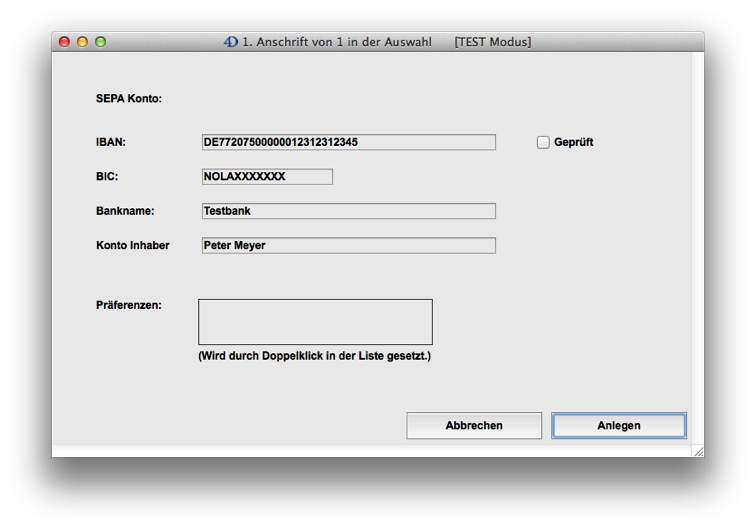Zoom the window with the green button
Image resolution: width=756 pixels, height=529 pixels.
point(100,42)
